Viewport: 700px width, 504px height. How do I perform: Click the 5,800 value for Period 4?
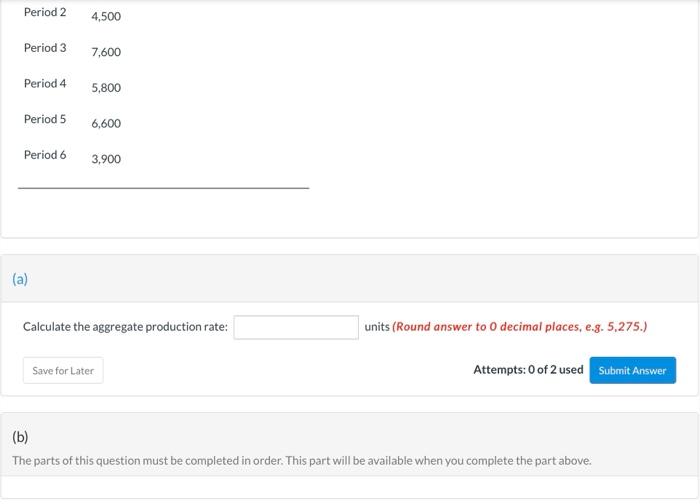(x=106, y=88)
